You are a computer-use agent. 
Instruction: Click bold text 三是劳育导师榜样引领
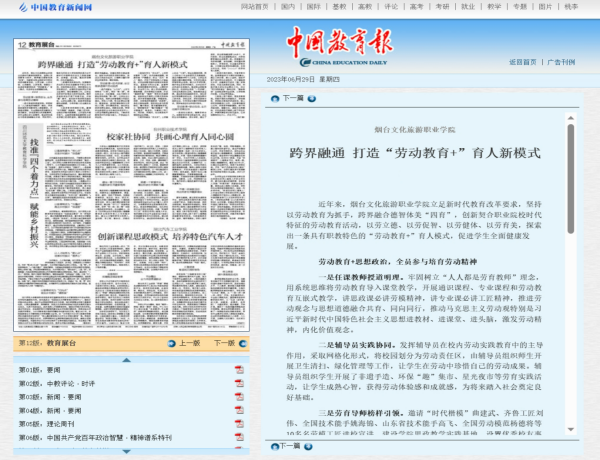pos(361,413)
